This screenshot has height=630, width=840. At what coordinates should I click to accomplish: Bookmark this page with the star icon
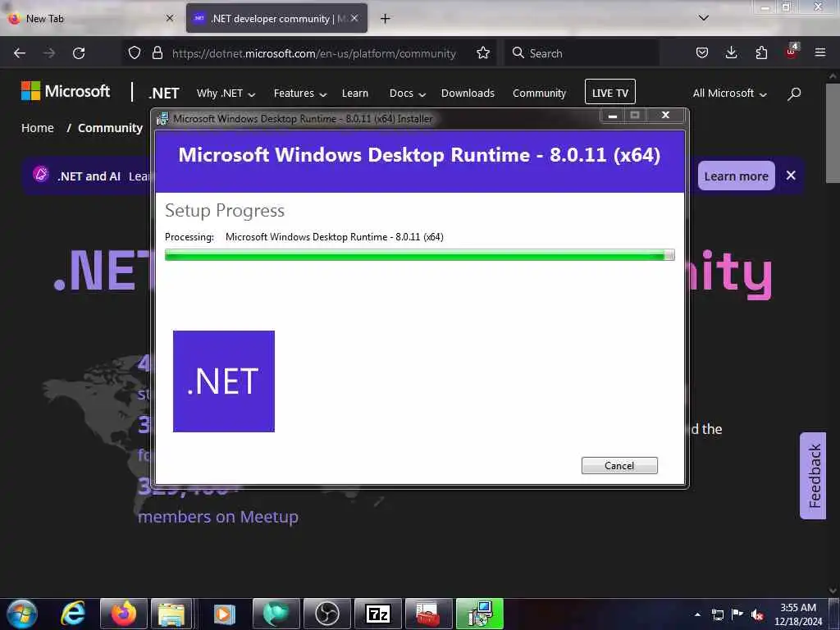point(483,53)
